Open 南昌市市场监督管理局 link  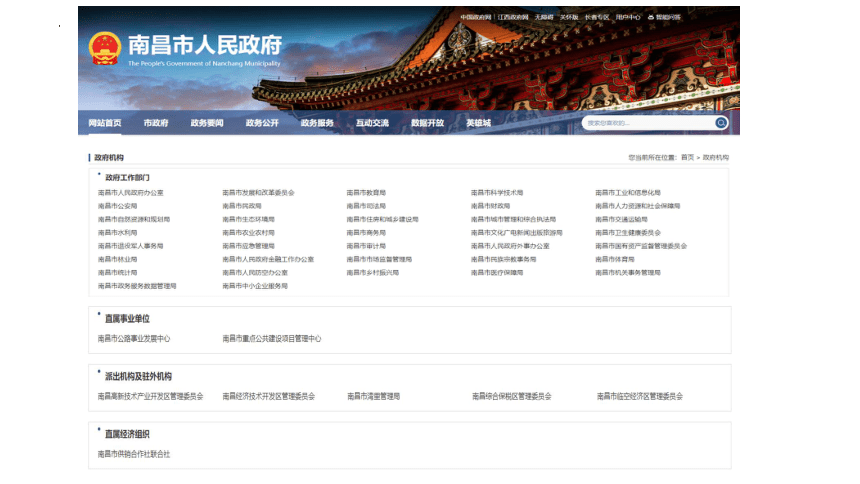point(379,259)
